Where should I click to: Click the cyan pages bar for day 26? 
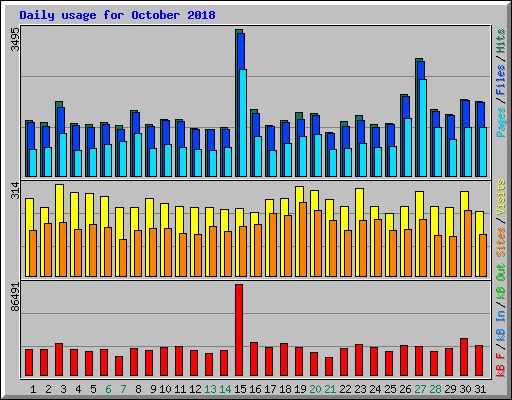(x=408, y=147)
